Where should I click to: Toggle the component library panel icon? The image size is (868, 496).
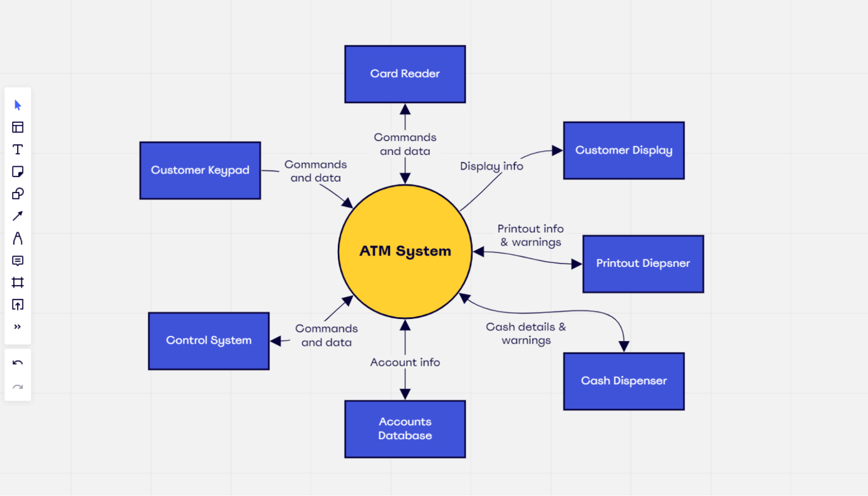[18, 128]
